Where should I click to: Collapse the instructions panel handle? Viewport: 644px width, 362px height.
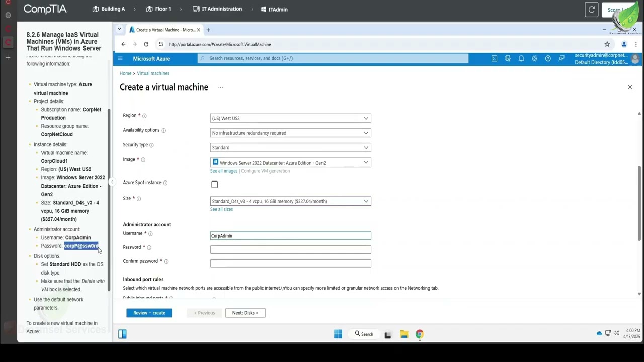coord(113,182)
